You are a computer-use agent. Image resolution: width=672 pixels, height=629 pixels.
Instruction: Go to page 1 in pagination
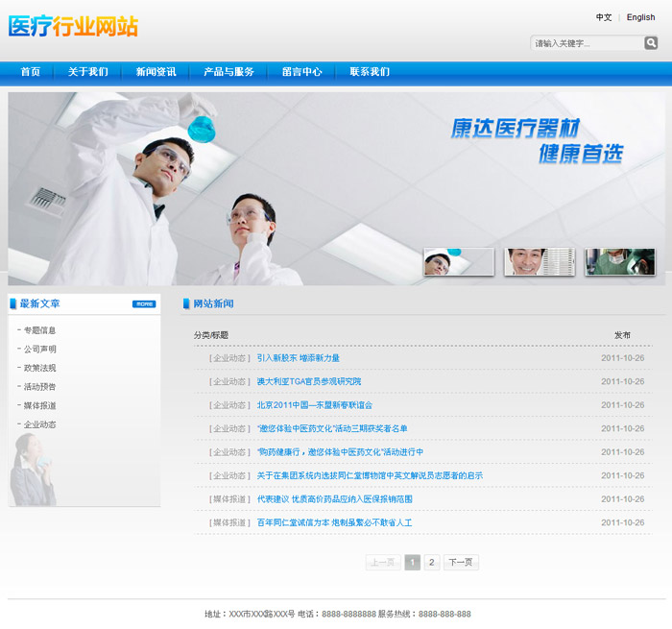click(412, 563)
